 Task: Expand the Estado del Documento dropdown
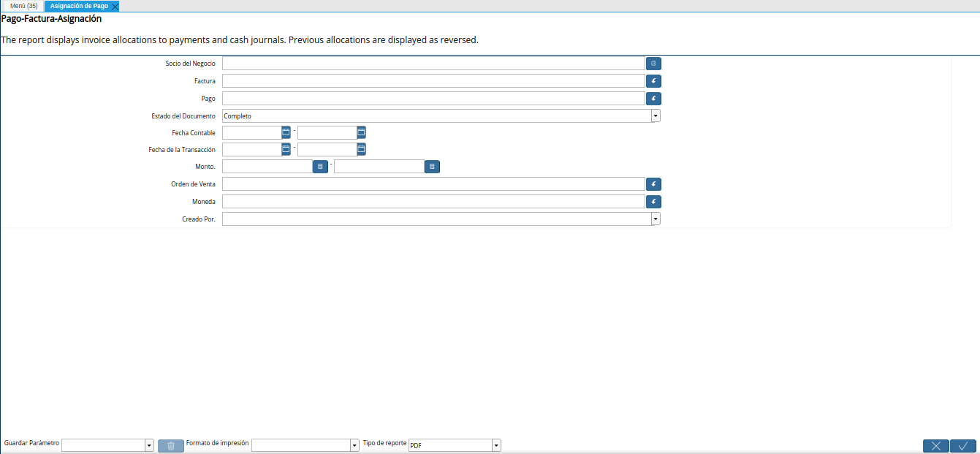(656, 116)
